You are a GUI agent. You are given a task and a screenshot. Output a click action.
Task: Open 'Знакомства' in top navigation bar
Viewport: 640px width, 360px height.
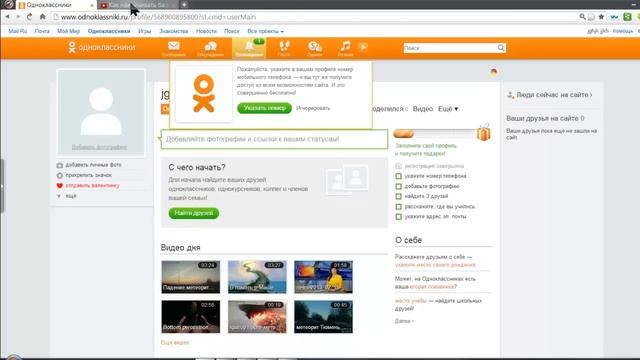pyautogui.click(x=173, y=31)
